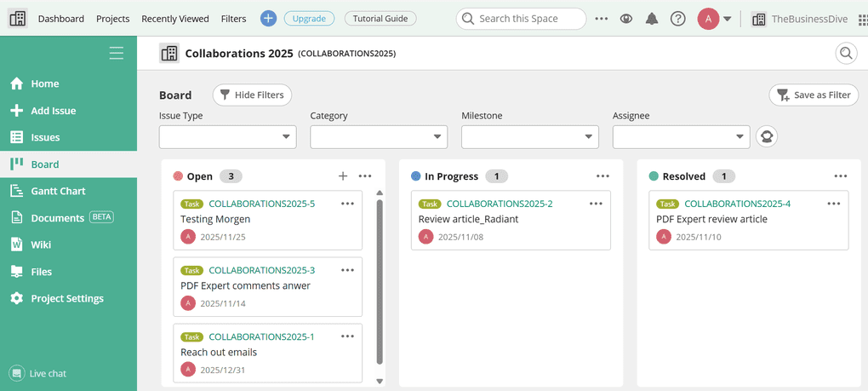This screenshot has width=868, height=391.
Task: Click the blue In Progress status dot
Action: tap(416, 176)
